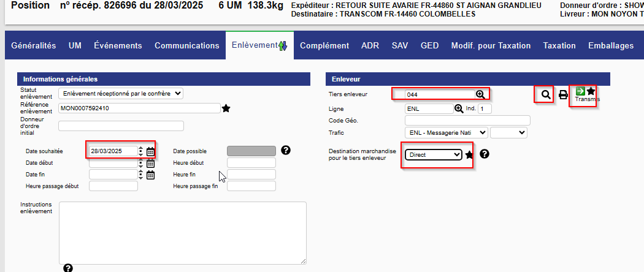Image resolution: width=644 pixels, height=272 pixels.
Task: Open the Tiers enleveur lookup magnifier
Action: point(480,94)
